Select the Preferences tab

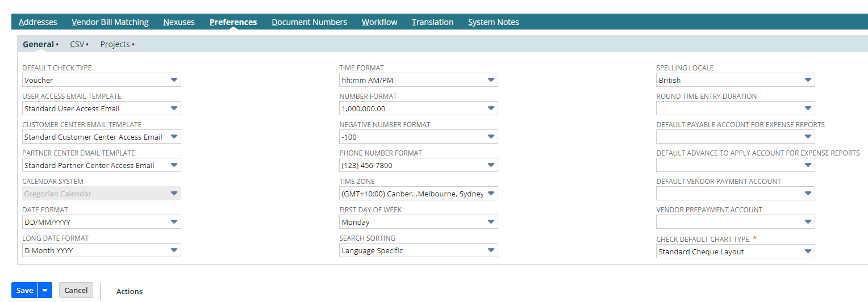pyautogui.click(x=233, y=22)
